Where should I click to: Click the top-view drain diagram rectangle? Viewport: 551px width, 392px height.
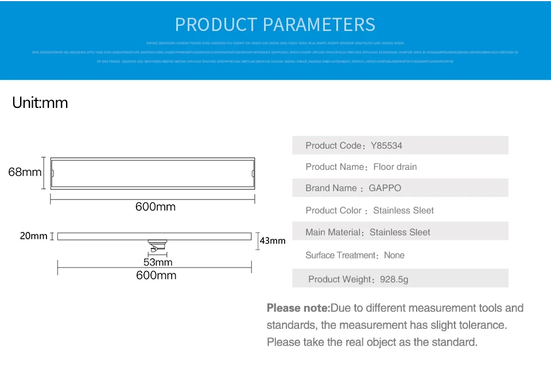[153, 173]
